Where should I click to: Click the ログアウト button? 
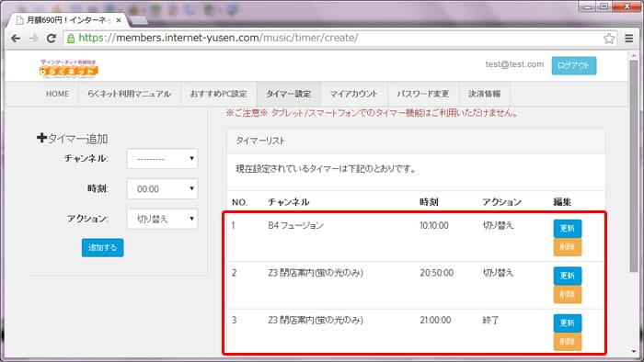pyautogui.click(x=574, y=65)
